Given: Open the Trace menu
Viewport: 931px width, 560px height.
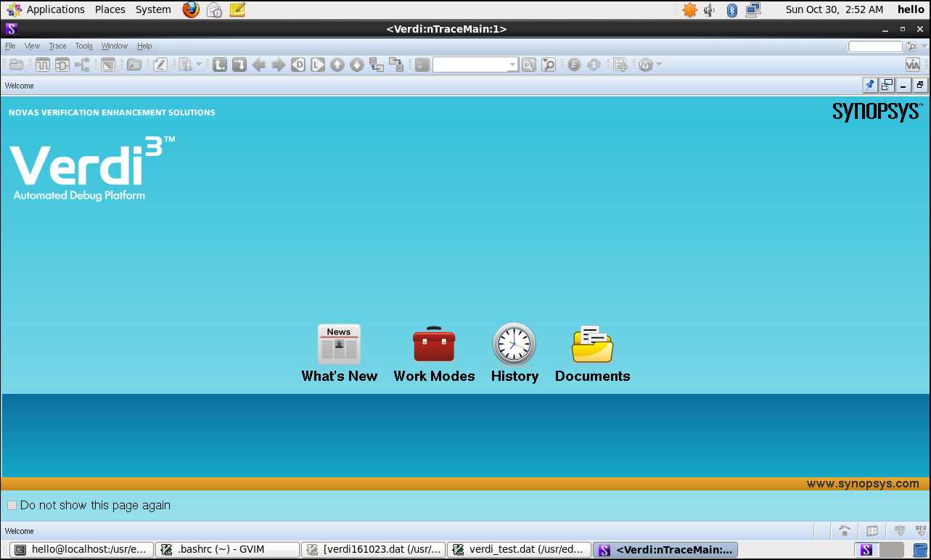Looking at the screenshot, I should (x=57, y=46).
